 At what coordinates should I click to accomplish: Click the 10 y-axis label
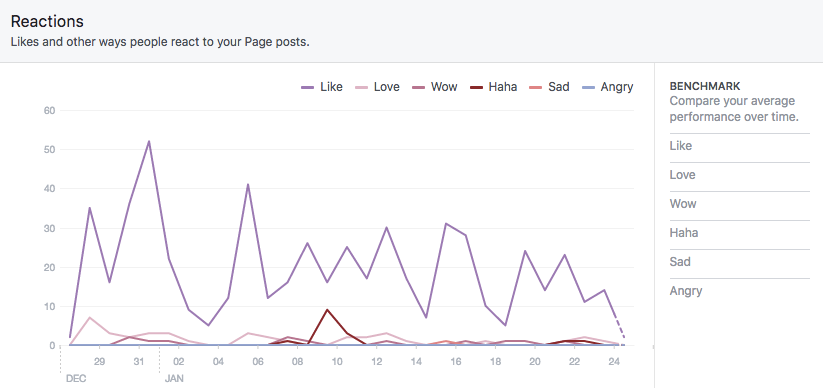pyautogui.click(x=50, y=307)
